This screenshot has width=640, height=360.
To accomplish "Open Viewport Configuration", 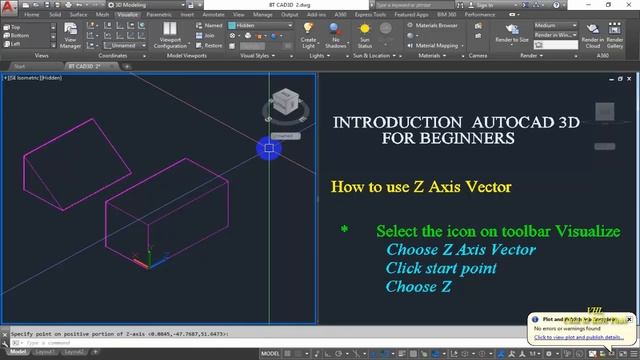I will tap(170, 36).
